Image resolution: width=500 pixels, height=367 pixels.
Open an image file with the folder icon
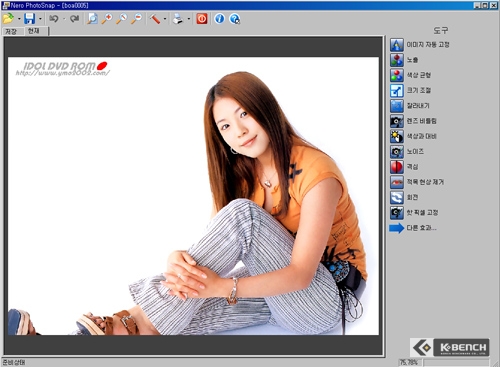8,19
